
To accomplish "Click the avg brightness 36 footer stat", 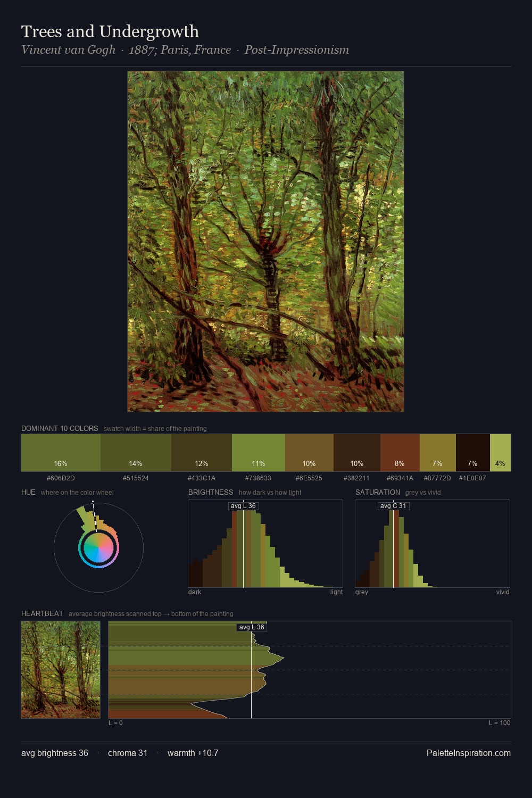I will (55, 753).
